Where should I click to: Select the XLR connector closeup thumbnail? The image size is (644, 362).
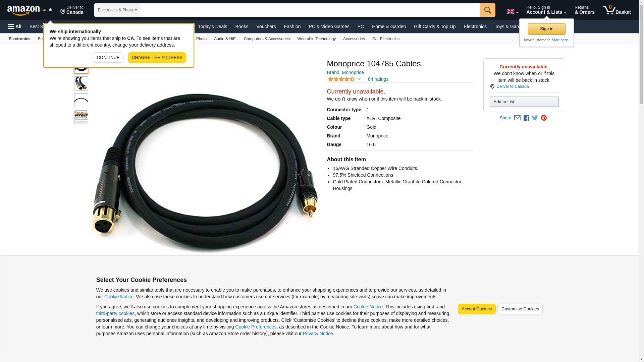pyautogui.click(x=81, y=83)
